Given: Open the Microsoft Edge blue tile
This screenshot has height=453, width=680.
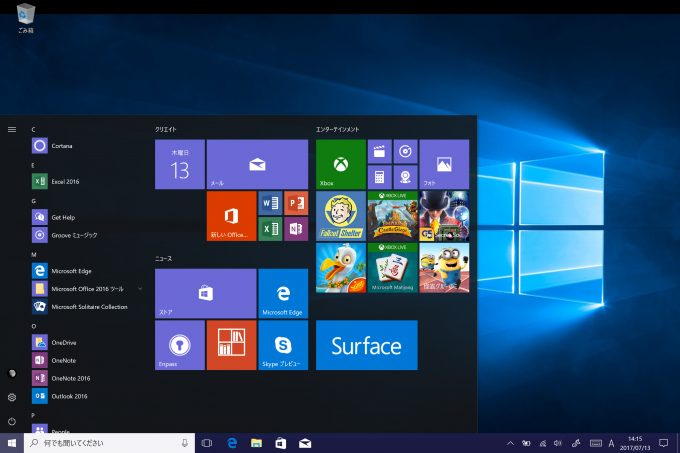Looking at the screenshot, I should click(x=283, y=293).
